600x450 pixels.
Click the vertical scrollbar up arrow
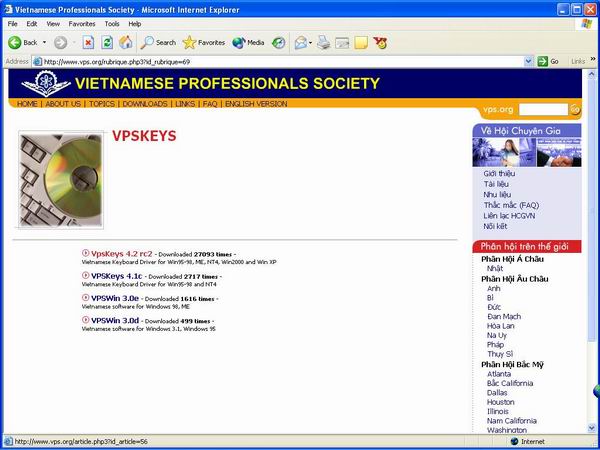592,74
